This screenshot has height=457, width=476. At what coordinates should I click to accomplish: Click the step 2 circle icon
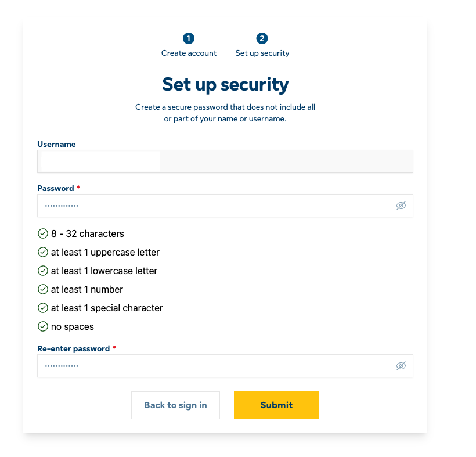click(262, 39)
